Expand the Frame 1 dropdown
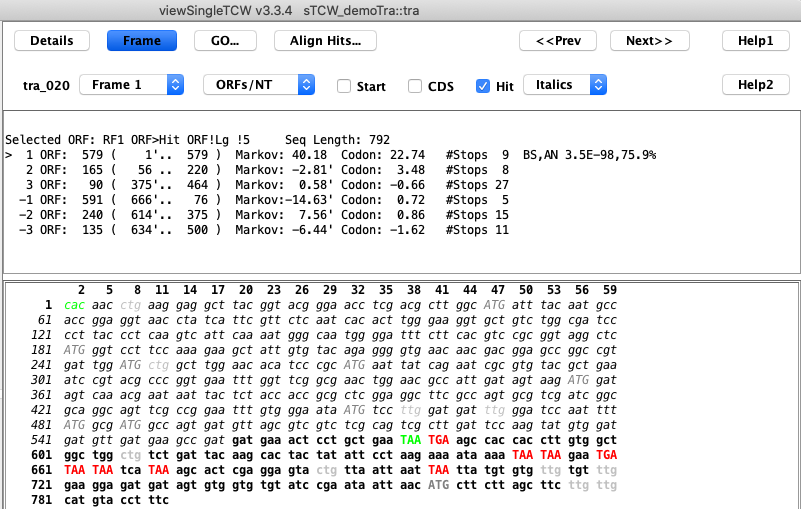801x509 pixels. (131, 85)
